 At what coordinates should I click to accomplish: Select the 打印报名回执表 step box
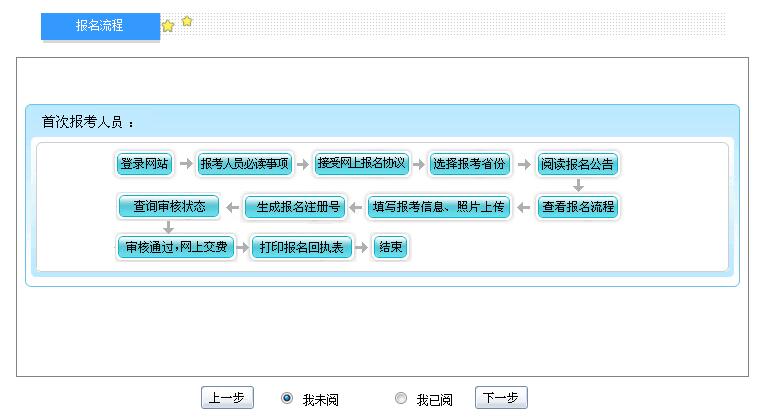[x=301, y=247]
